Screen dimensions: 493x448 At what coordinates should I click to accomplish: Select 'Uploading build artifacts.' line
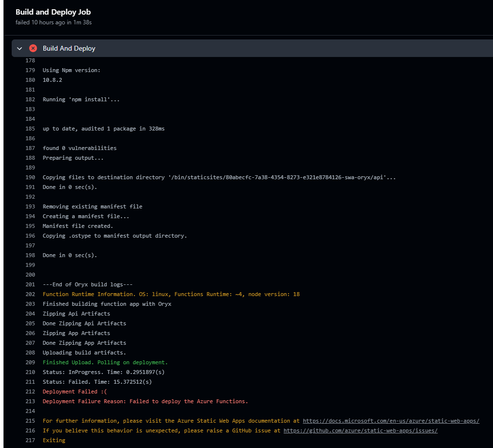(x=84, y=353)
